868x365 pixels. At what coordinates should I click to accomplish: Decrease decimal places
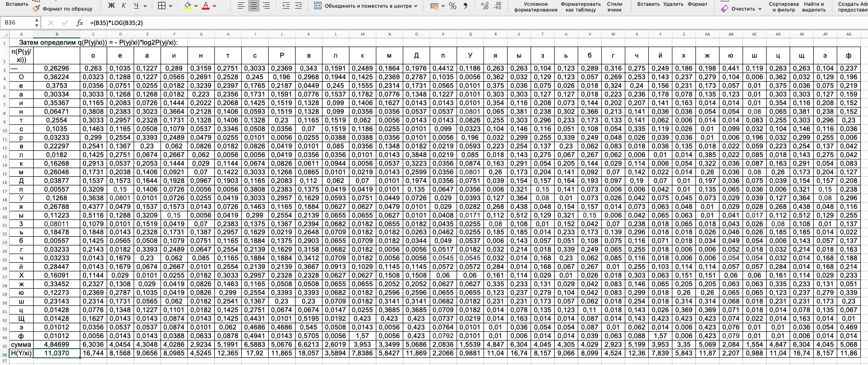[x=497, y=6]
